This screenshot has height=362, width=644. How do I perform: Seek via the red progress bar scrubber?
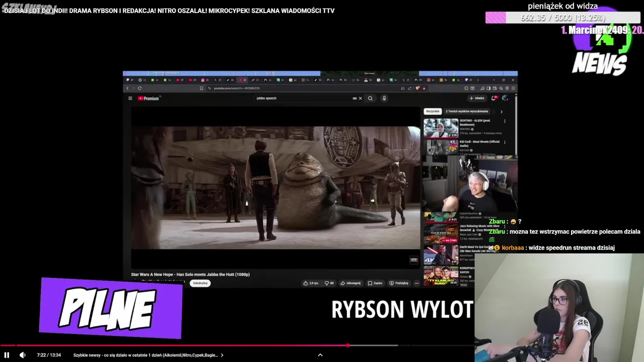tap(348, 345)
